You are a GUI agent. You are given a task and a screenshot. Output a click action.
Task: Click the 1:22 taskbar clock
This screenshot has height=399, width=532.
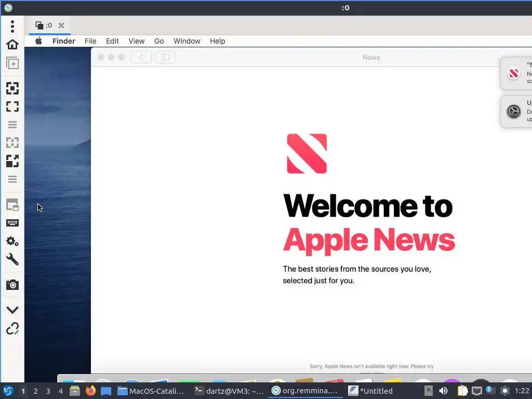point(522,391)
